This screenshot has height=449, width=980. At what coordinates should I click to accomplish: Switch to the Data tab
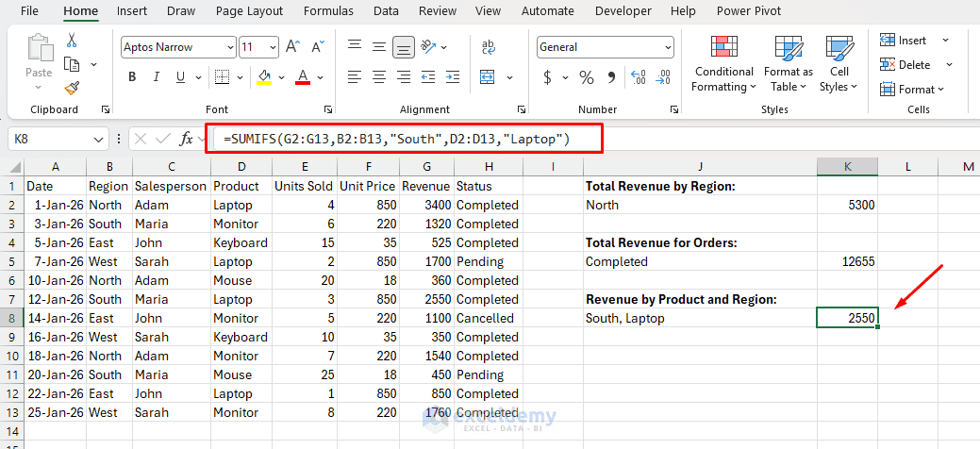(x=387, y=10)
